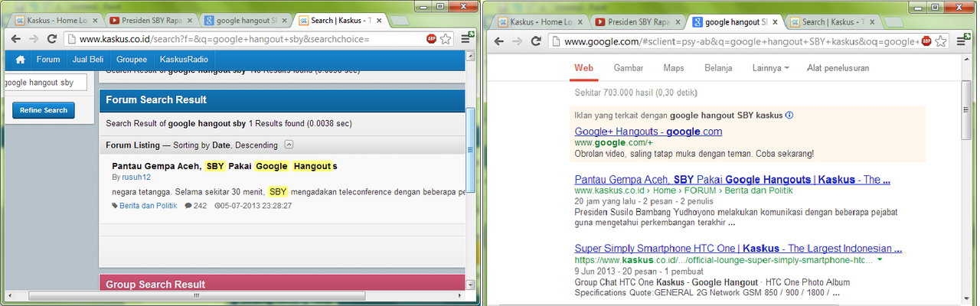The width and height of the screenshot is (980, 306).
Task: Open KaskusRadio in Kaskus navigation bar
Action: pyautogui.click(x=183, y=60)
